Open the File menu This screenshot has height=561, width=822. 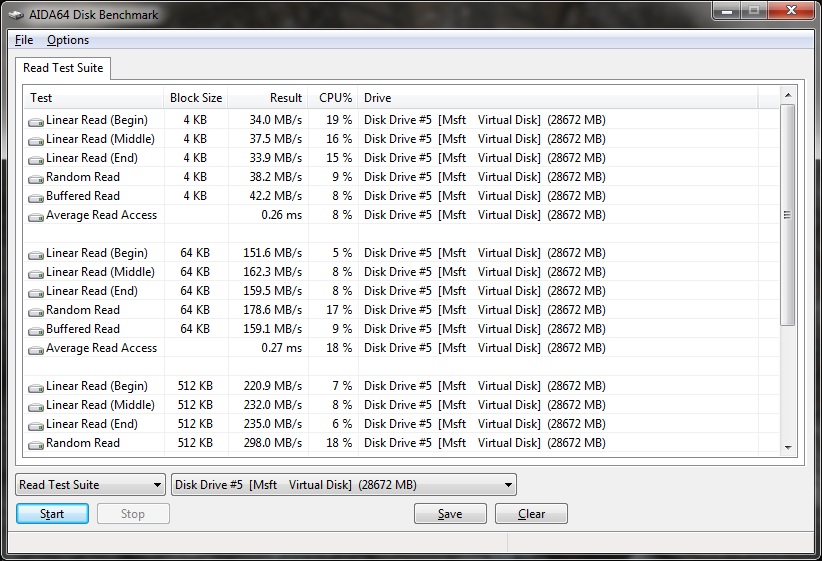coord(24,40)
